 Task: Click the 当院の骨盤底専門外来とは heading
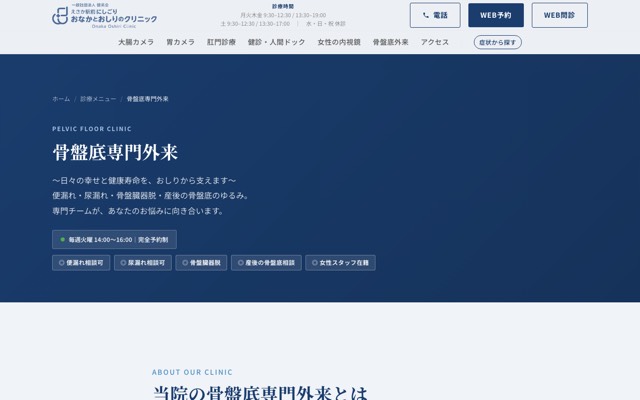pyautogui.click(x=260, y=393)
